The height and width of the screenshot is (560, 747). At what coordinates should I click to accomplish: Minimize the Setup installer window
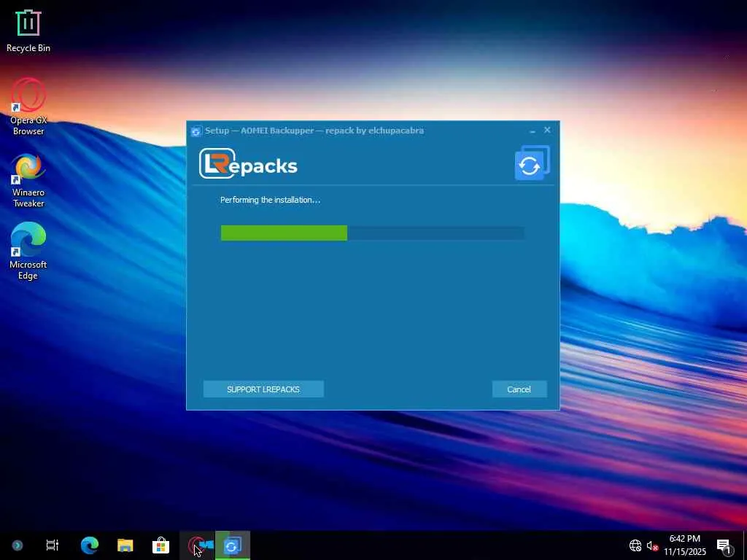click(x=533, y=130)
